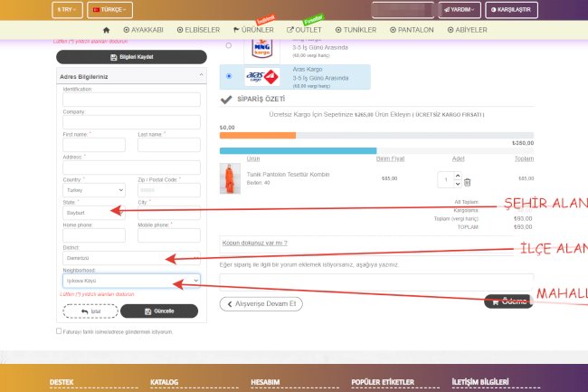The image size is (588, 392).
Task: Click the MNG Kargo logo
Action: click(x=262, y=49)
